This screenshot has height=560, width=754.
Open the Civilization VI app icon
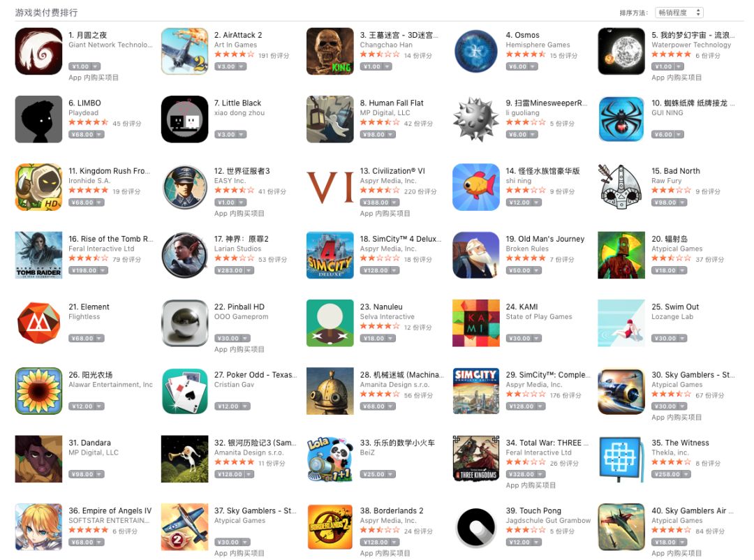330,187
